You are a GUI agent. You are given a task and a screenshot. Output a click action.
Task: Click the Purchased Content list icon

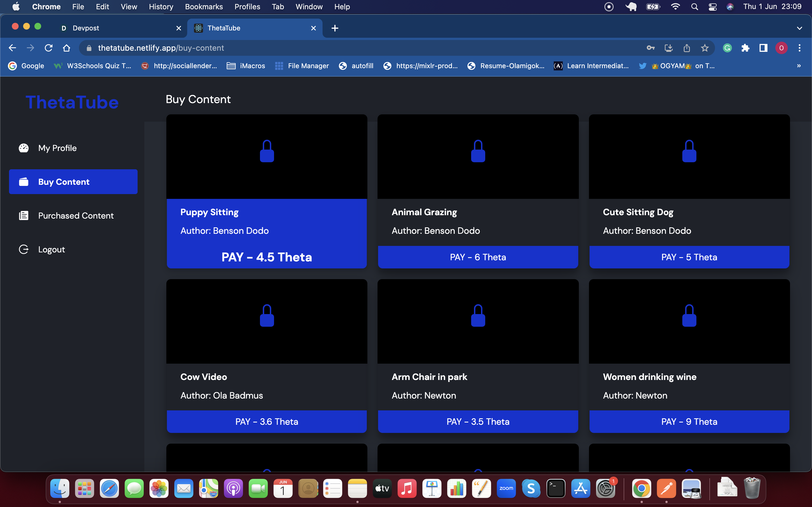coord(23,215)
